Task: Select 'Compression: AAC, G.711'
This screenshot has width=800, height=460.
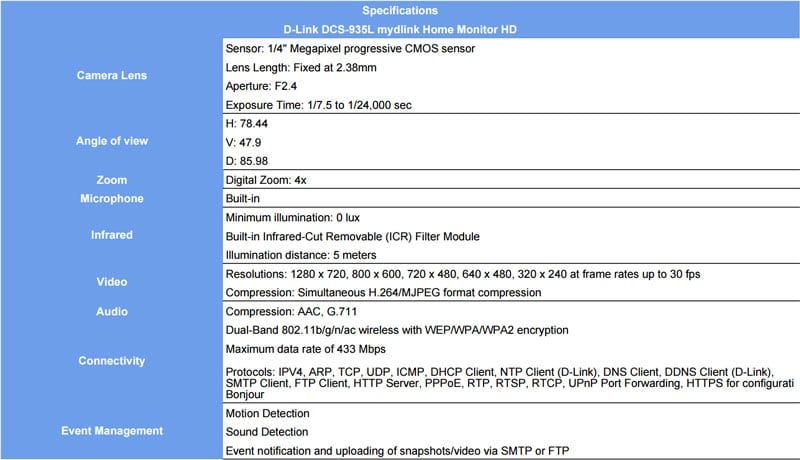Action: click(291, 312)
